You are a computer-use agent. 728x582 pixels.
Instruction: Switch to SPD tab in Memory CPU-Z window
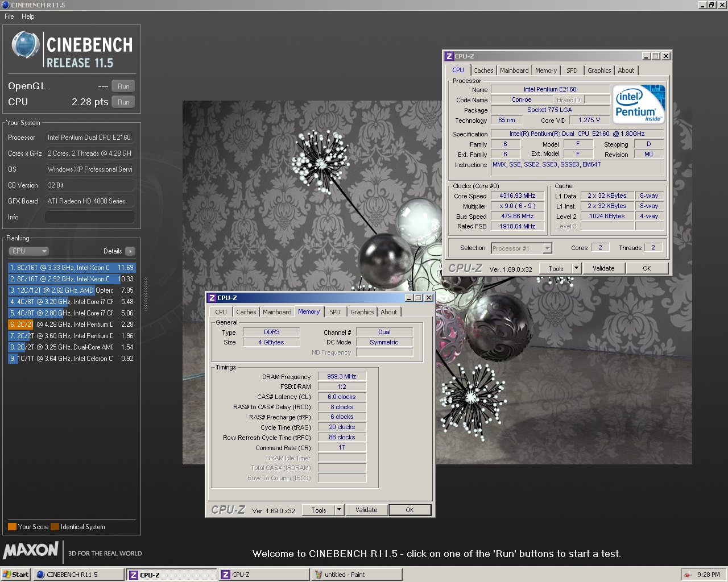pyautogui.click(x=335, y=312)
